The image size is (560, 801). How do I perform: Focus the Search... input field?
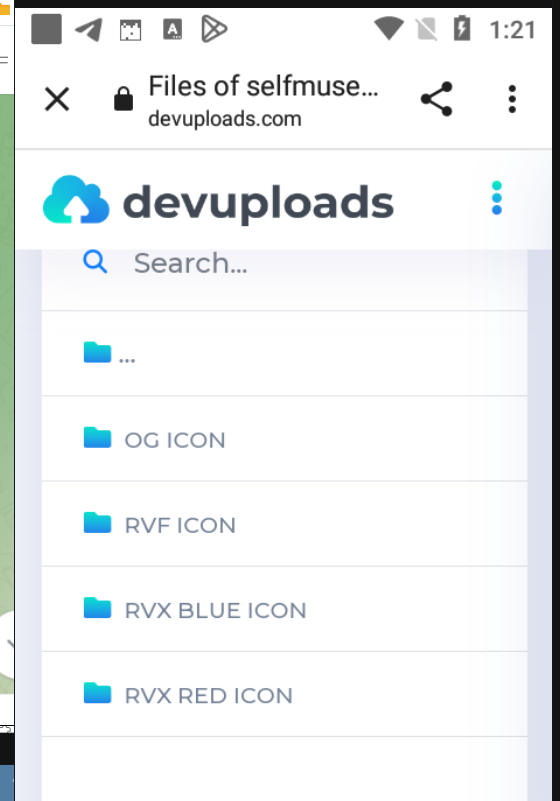point(284,263)
